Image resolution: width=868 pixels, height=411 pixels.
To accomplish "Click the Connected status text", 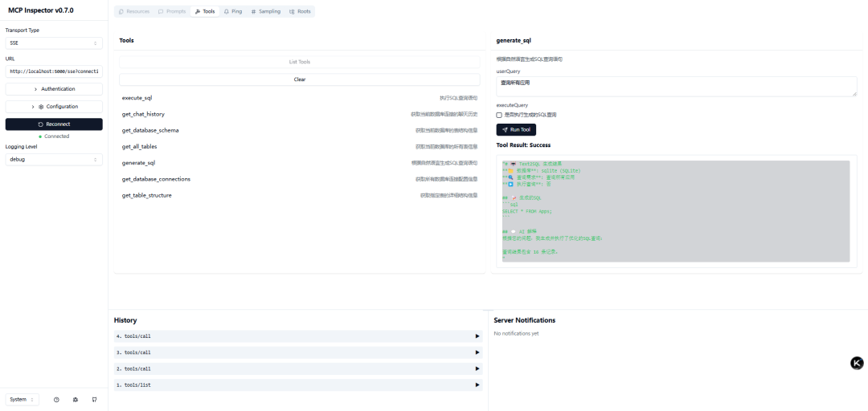I will (x=56, y=136).
